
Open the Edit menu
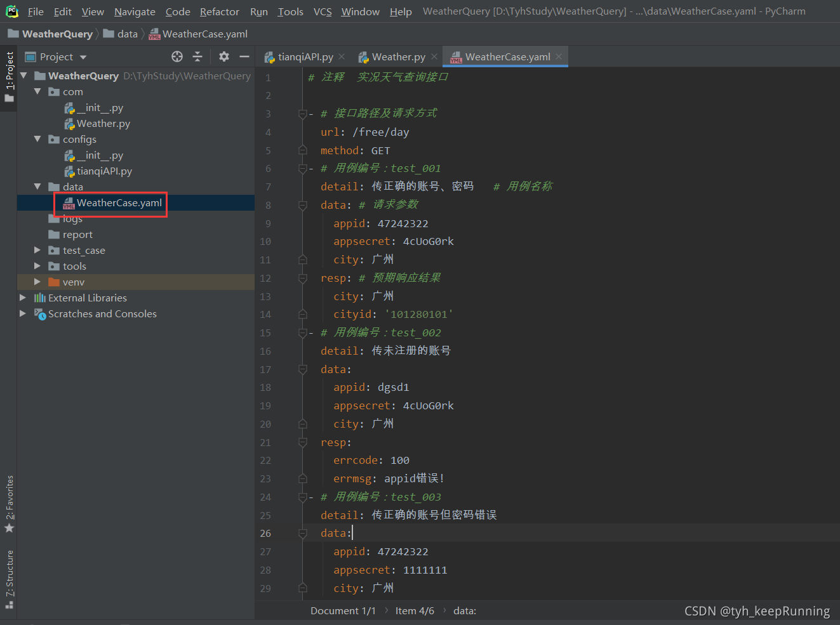(63, 11)
